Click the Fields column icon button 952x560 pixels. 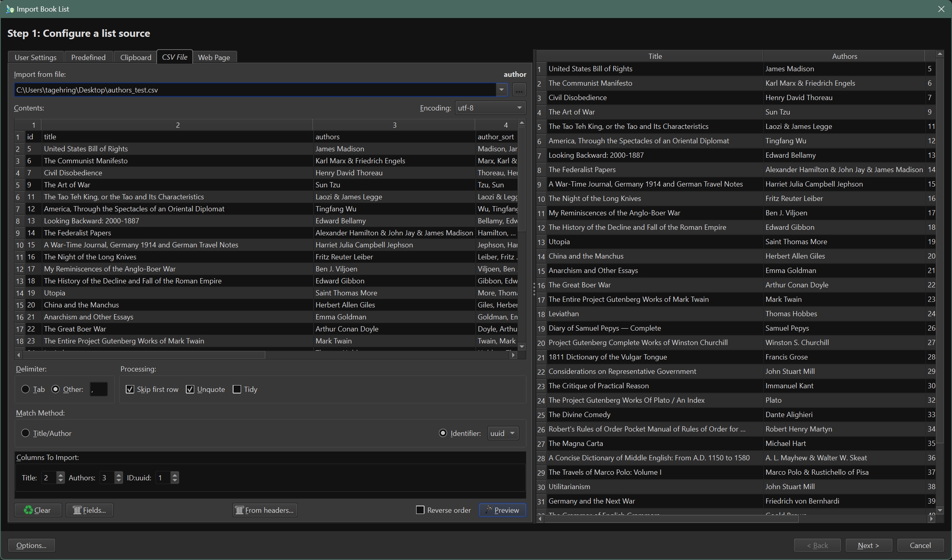pos(77,510)
